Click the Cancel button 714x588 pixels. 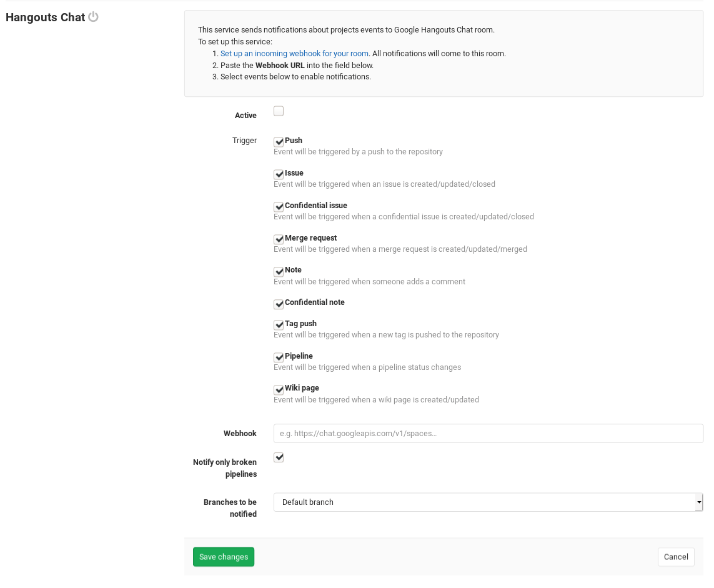675,556
